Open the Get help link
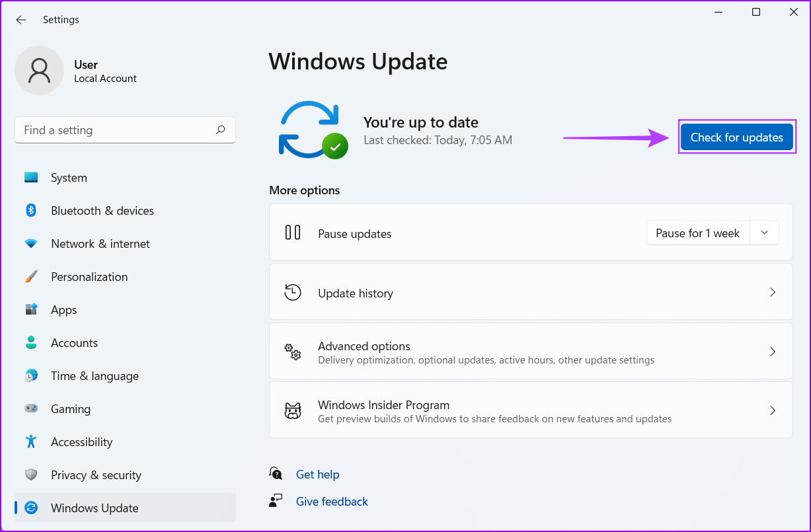The height and width of the screenshot is (532, 811). [317, 475]
